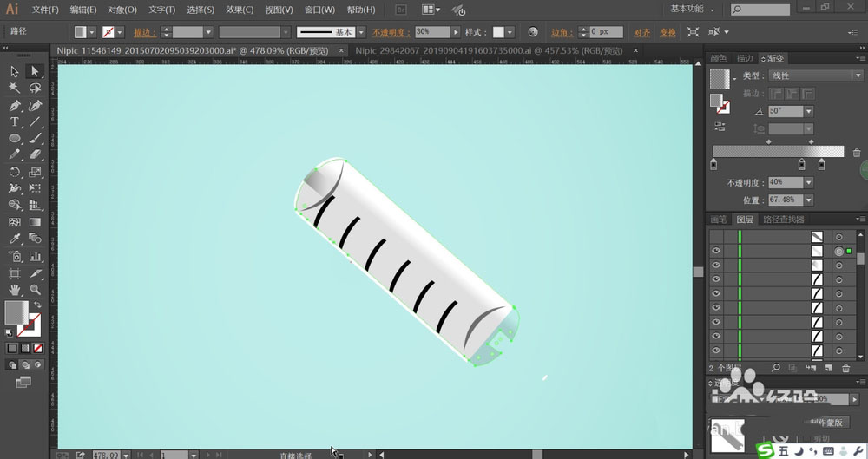Enable Draw Behind mode
This screenshot has width=868, height=459.
(25, 365)
